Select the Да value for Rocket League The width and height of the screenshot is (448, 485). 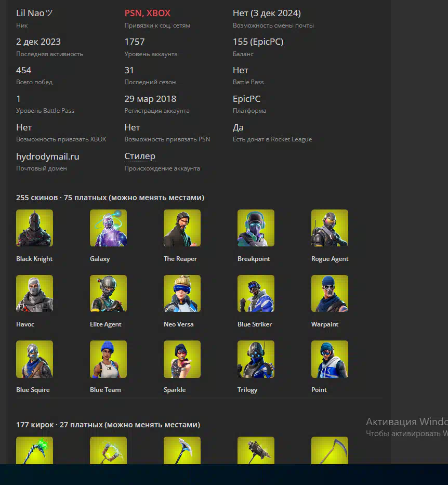coord(238,127)
